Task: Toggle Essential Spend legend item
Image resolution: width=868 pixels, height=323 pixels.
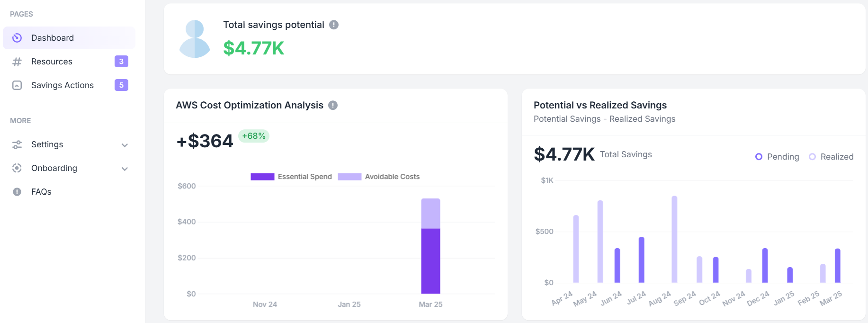Action: click(291, 177)
